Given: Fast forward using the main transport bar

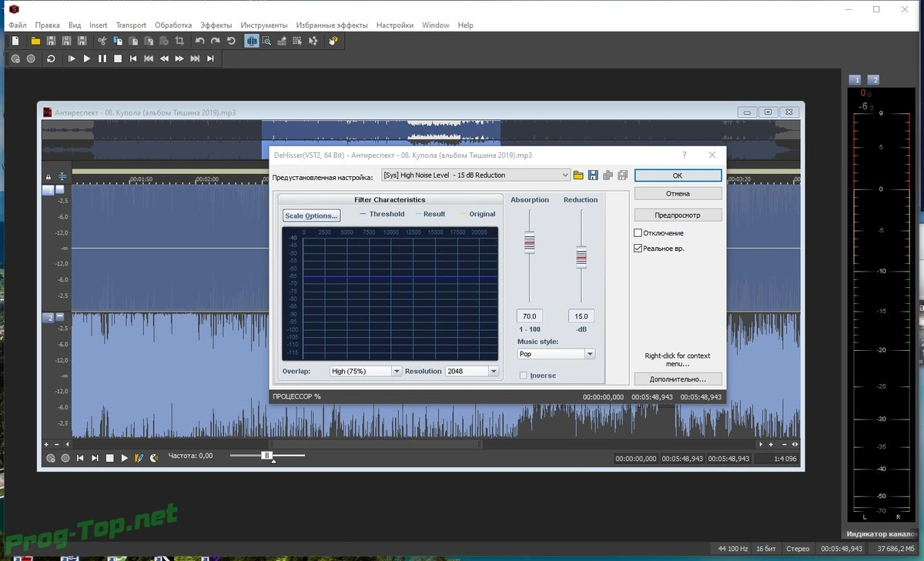Looking at the screenshot, I should coord(179,58).
